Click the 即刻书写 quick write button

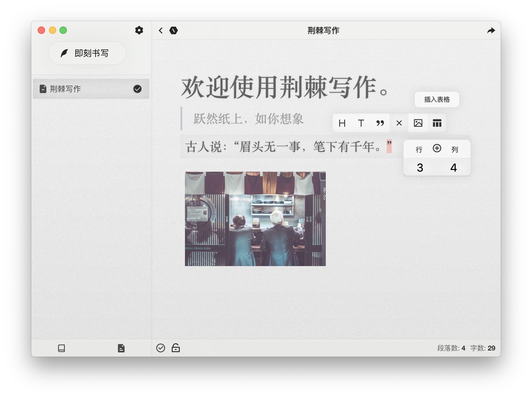click(87, 53)
